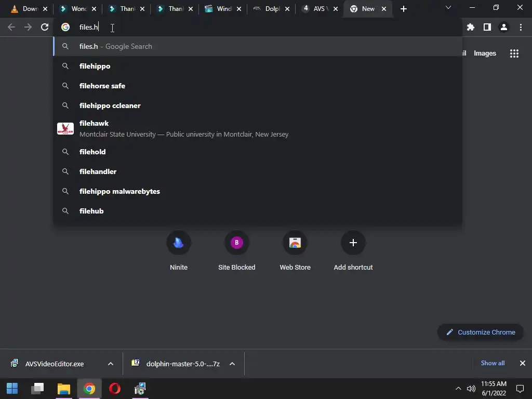Close the Wond tab
The height and width of the screenshot is (399, 532).
94,9
